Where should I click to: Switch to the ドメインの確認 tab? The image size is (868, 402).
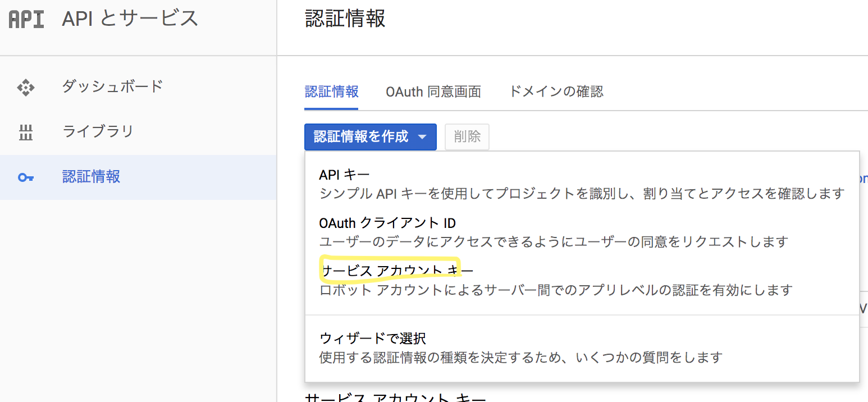(x=556, y=92)
